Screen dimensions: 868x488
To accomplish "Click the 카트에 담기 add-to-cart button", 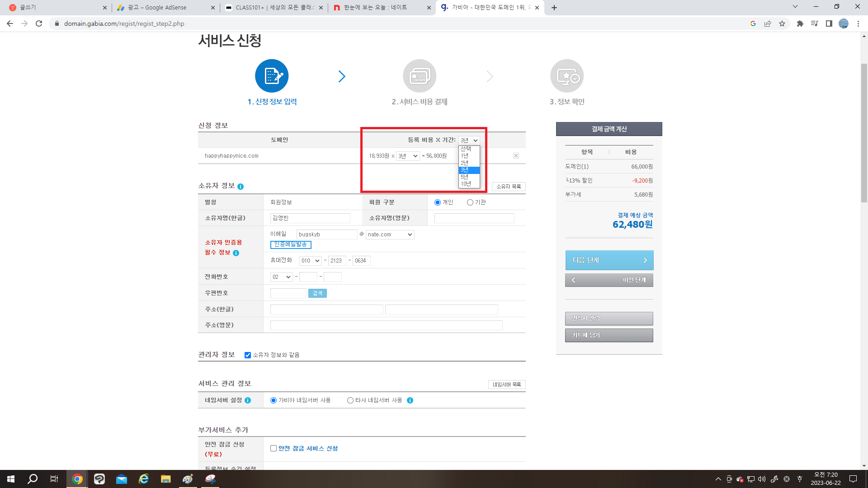I will point(609,335).
